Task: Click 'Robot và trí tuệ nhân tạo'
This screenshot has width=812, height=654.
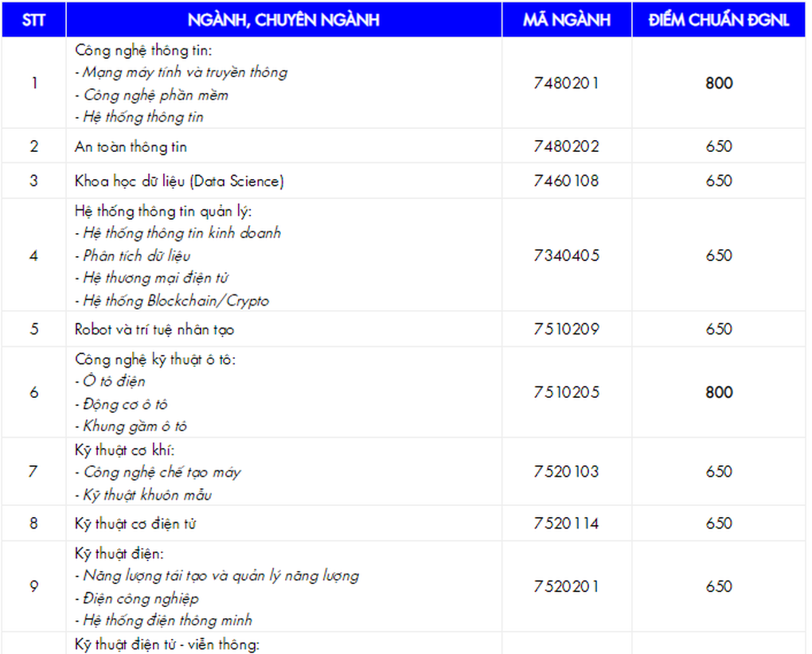Action: tap(154, 329)
